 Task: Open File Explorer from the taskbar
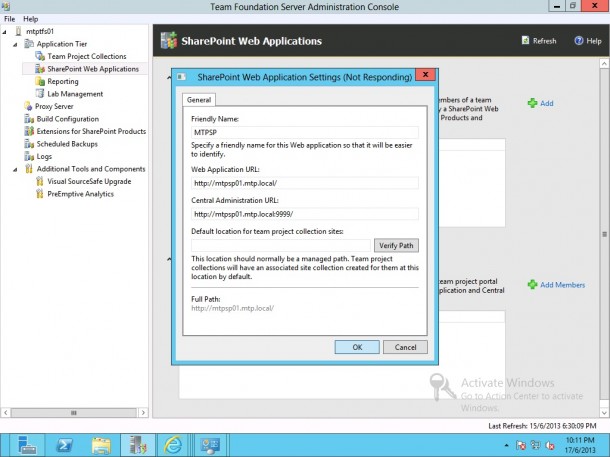click(102, 445)
